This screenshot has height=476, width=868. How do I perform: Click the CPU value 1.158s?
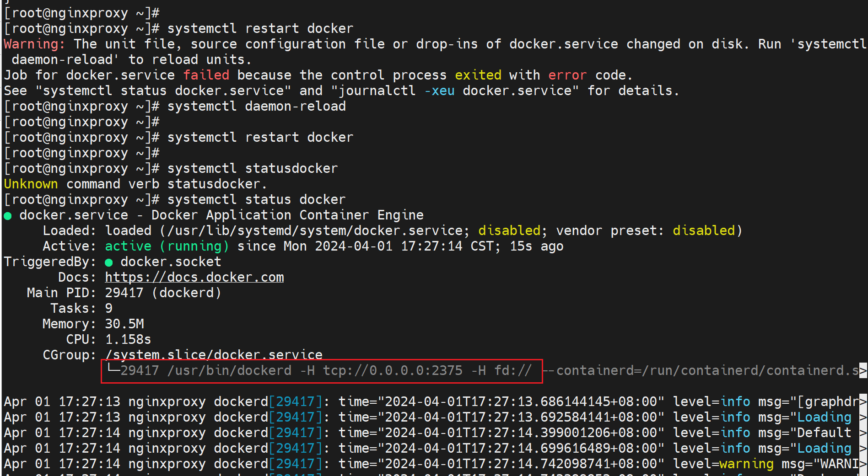pos(128,339)
